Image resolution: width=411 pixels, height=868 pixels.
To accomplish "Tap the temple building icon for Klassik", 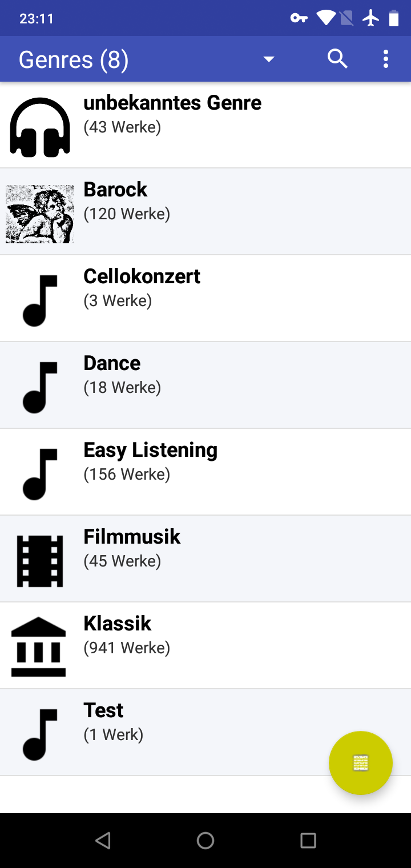I will pyautogui.click(x=39, y=646).
